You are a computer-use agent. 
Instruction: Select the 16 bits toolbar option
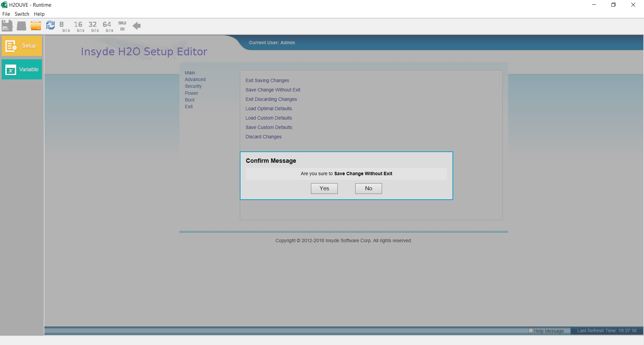click(79, 26)
